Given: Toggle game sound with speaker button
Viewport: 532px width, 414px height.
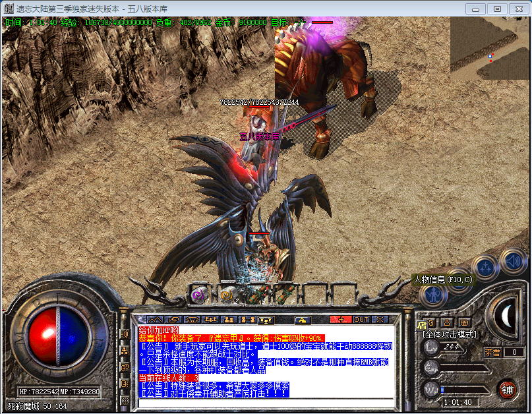Looking at the screenshot, I should pyautogui.click(x=514, y=261).
